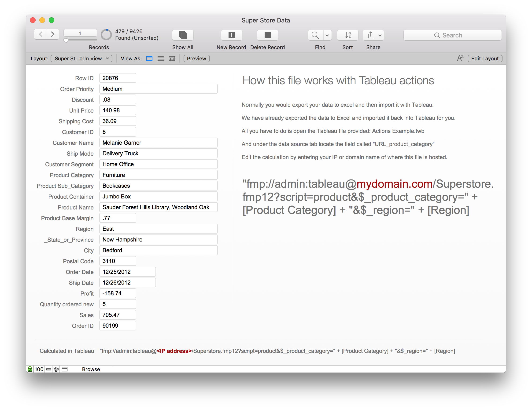This screenshot has height=410, width=532.
Task: Click the record navigation slider handle
Action: pyautogui.click(x=66, y=41)
